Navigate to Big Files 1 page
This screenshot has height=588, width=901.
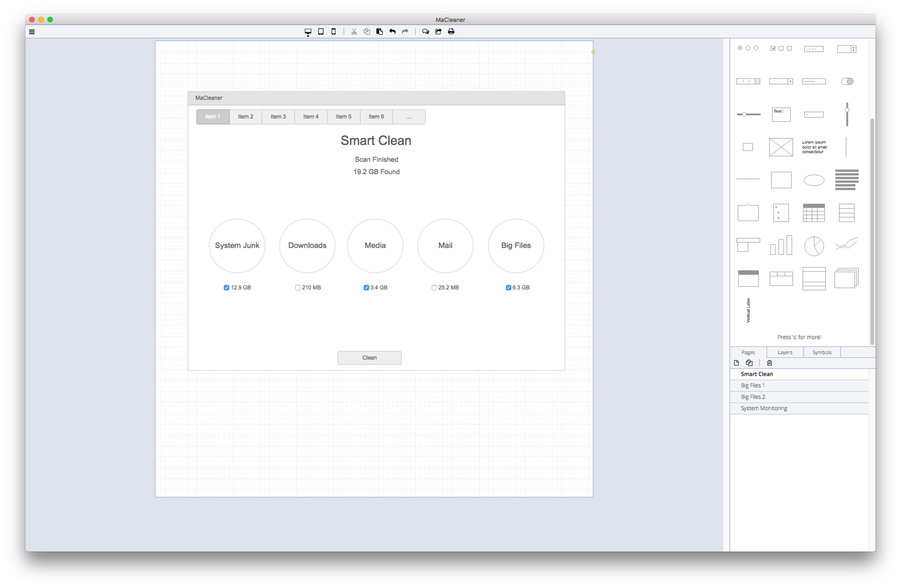coord(753,385)
